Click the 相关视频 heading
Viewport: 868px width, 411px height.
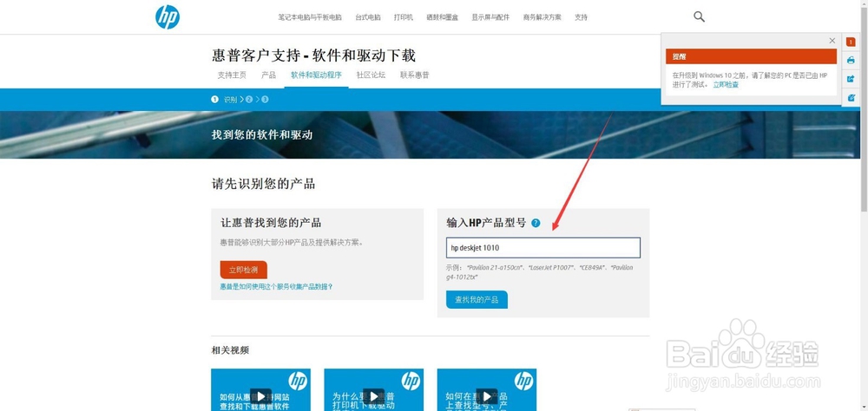(230, 350)
